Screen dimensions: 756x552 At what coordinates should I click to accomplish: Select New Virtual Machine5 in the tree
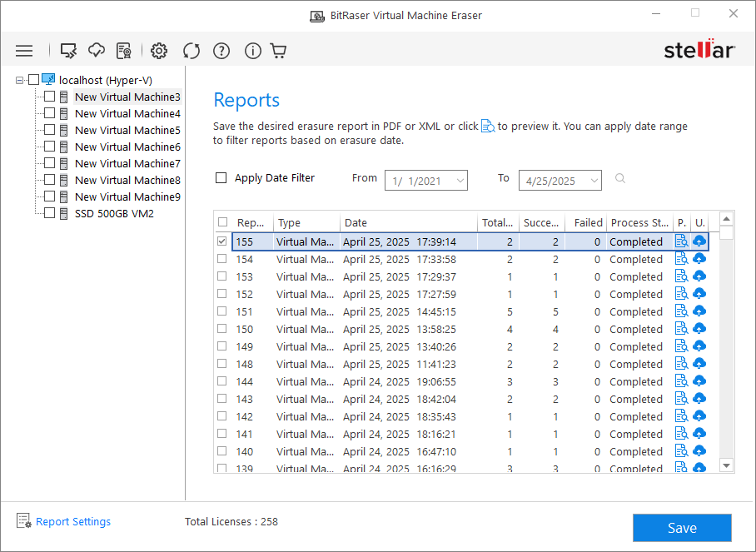point(127,130)
